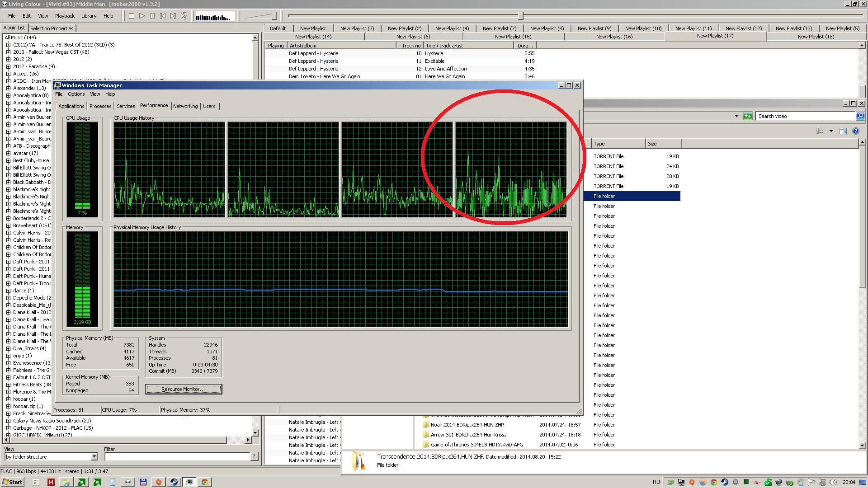The height and width of the screenshot is (488, 868).
Task: Click the Steam icon in system tray
Action: 725,482
